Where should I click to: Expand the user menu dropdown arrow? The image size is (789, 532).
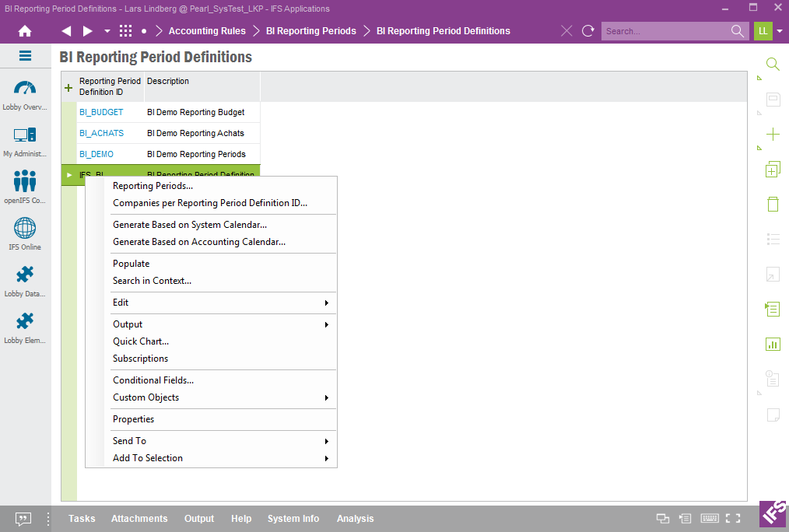point(780,31)
